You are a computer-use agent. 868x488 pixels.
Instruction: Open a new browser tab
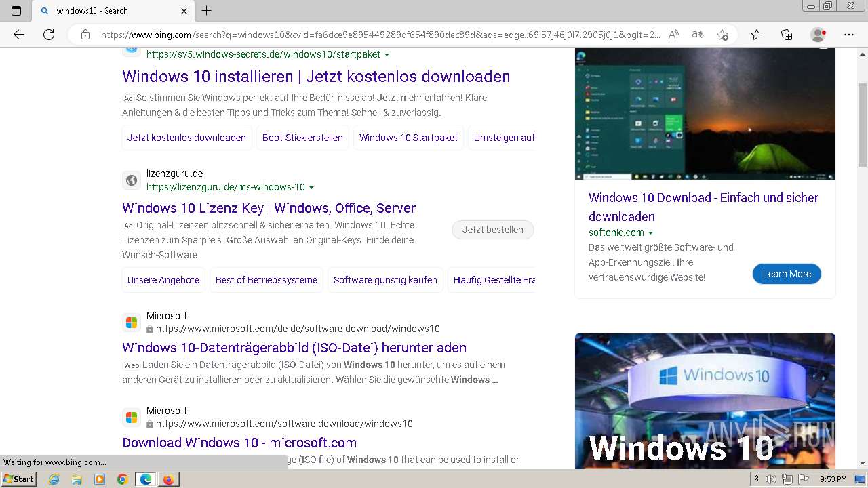click(x=207, y=11)
